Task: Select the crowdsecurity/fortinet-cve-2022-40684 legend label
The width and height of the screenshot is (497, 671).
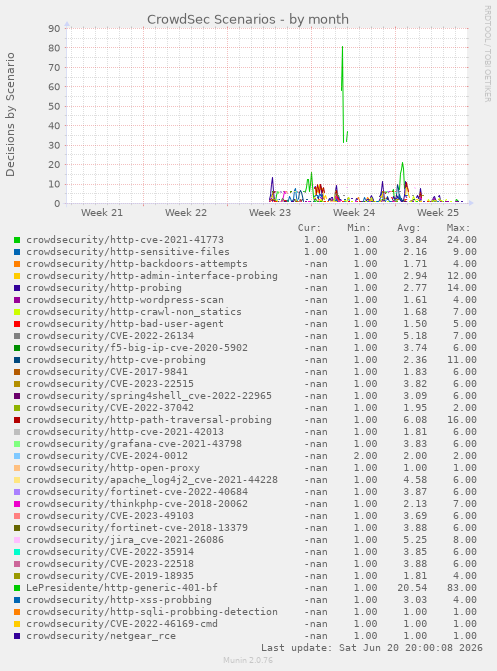Action: tap(137, 492)
